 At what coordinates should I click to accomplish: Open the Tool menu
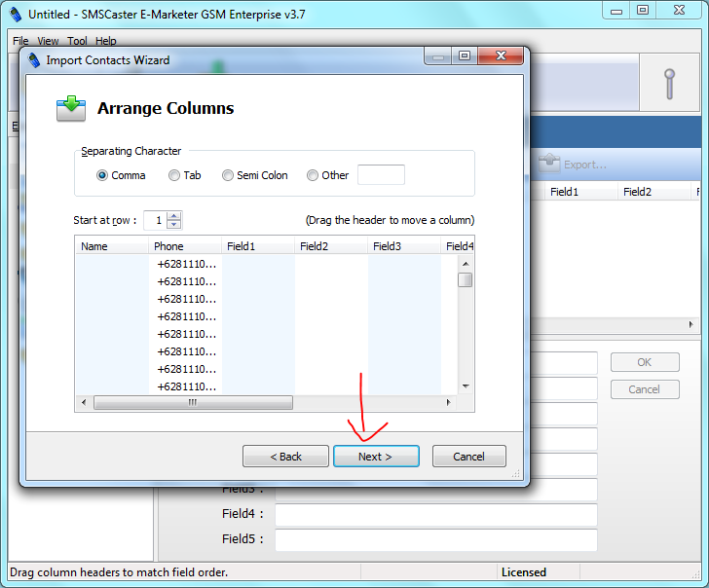77,41
